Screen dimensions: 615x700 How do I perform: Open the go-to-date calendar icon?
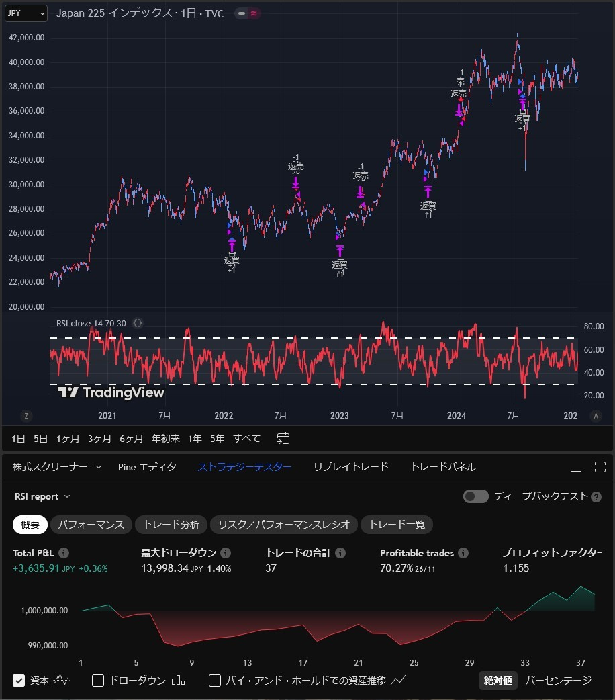(x=283, y=438)
